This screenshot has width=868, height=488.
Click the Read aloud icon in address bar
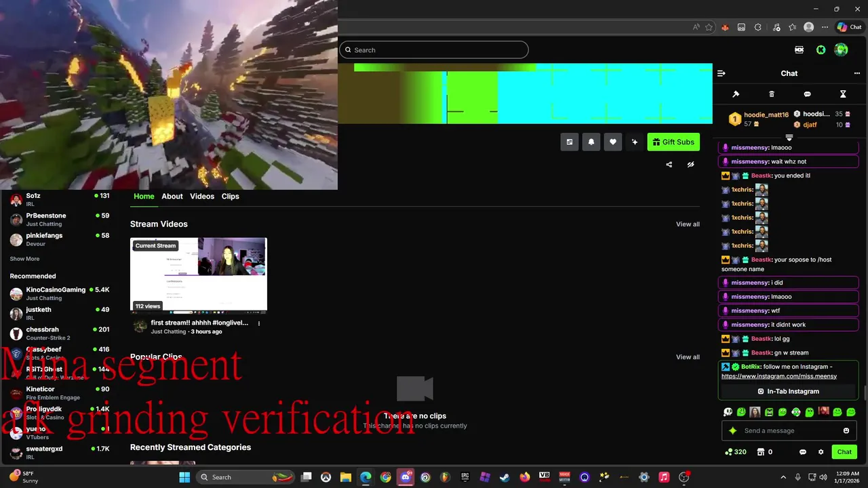(x=696, y=27)
